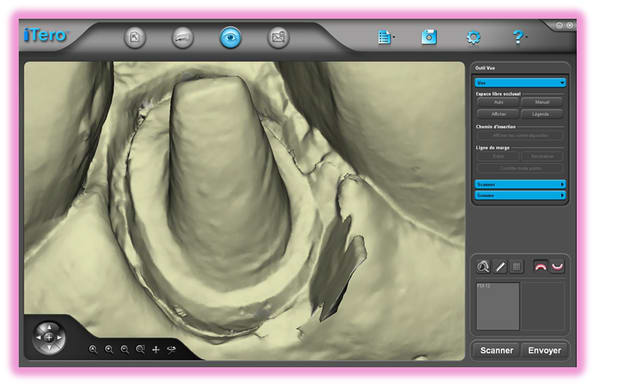
Task: Show the lower jaw arch
Action: [558, 267]
